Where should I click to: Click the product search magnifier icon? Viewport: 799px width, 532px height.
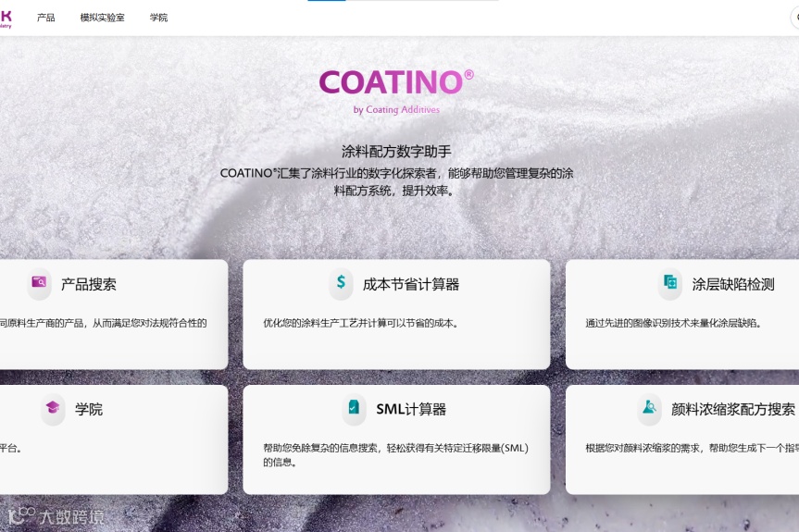[39, 282]
